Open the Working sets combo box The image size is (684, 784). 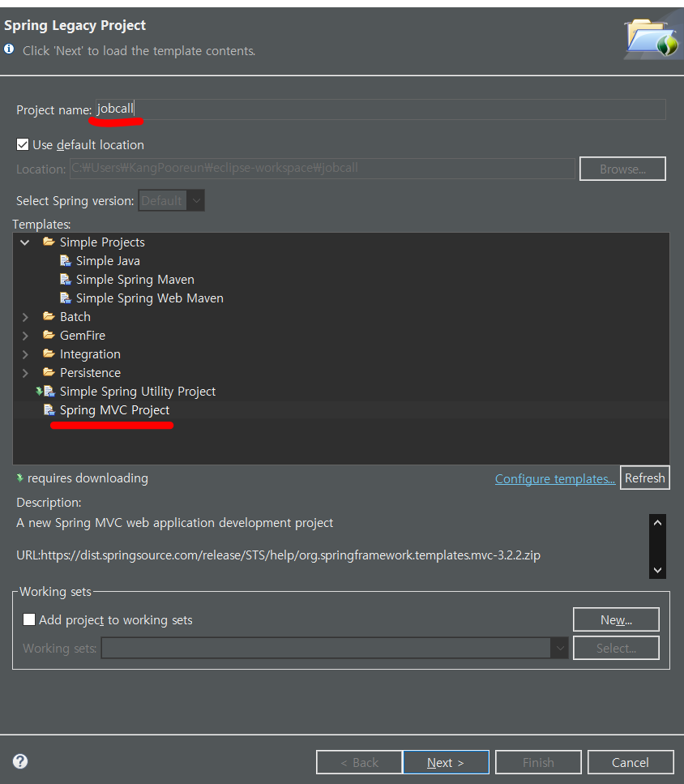tap(334, 648)
